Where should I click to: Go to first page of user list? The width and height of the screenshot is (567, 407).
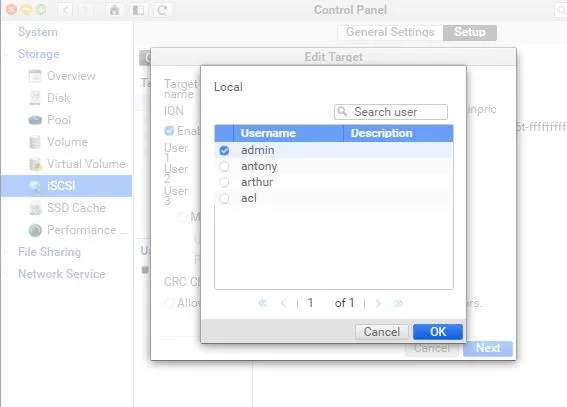[x=262, y=303]
